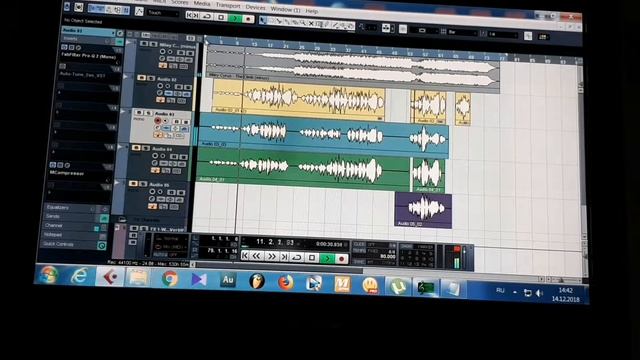The height and width of the screenshot is (360, 640).
Task: Toggle monitor button on Audio 03 track
Action: [x=165, y=121]
